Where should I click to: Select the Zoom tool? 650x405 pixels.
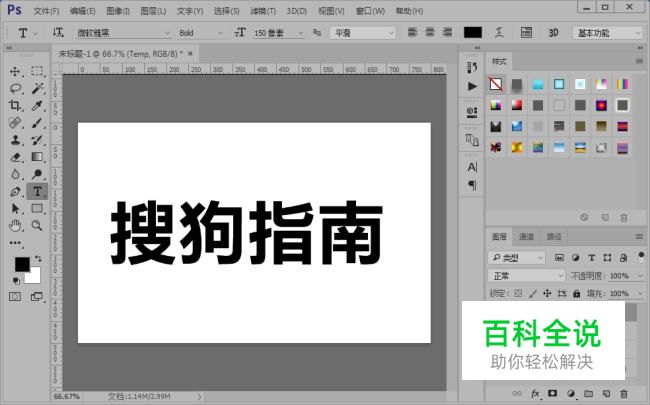tap(37, 226)
